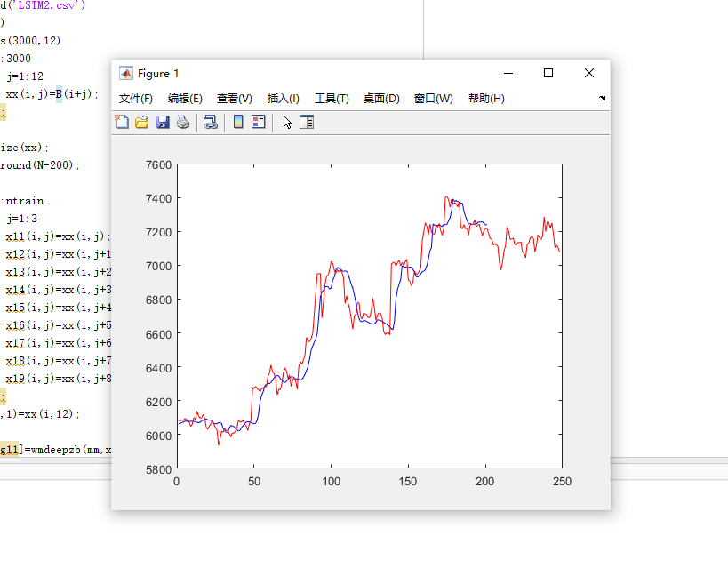Click the round(N-200); line in editor

pos(40,165)
